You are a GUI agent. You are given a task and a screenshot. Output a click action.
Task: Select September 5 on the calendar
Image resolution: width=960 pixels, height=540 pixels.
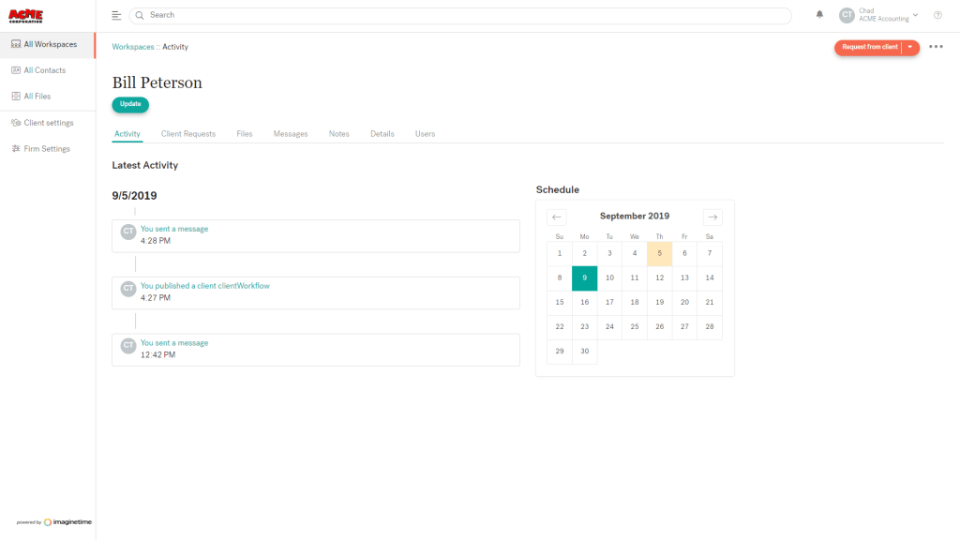[x=659, y=253]
